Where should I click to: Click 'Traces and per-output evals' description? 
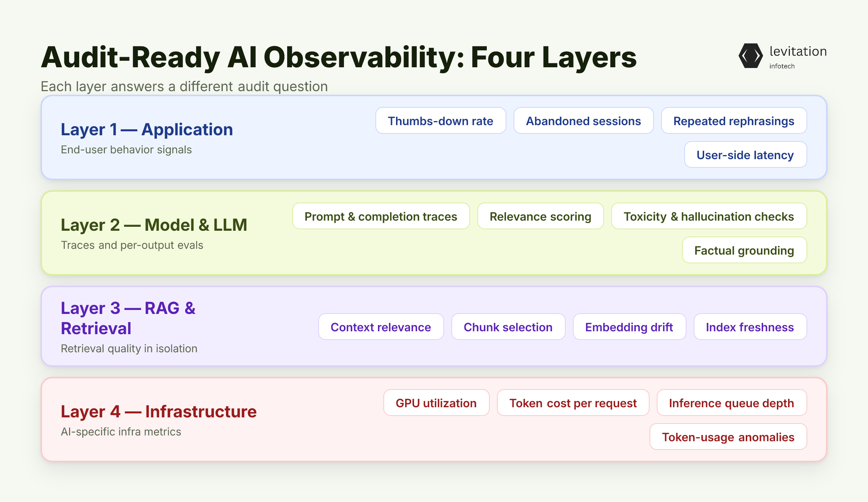[x=132, y=245]
